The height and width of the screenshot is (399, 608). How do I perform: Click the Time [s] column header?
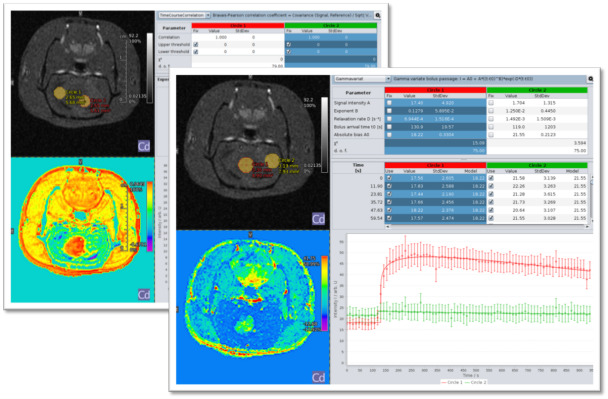click(x=358, y=168)
